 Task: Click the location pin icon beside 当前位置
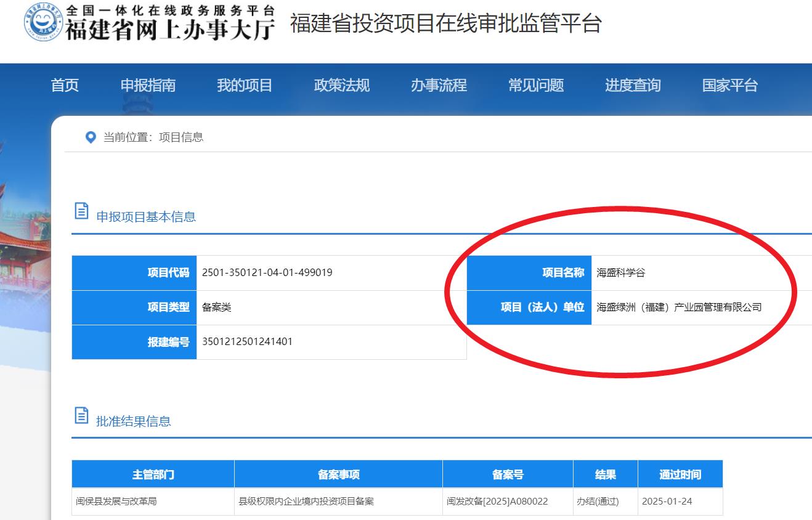91,137
